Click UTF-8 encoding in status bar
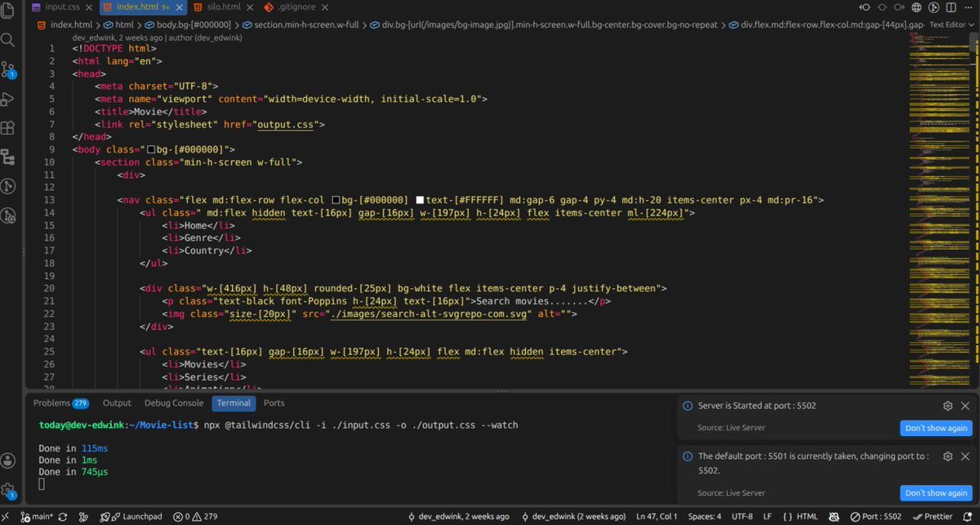Screen dimensions: 980x525 (742, 517)
